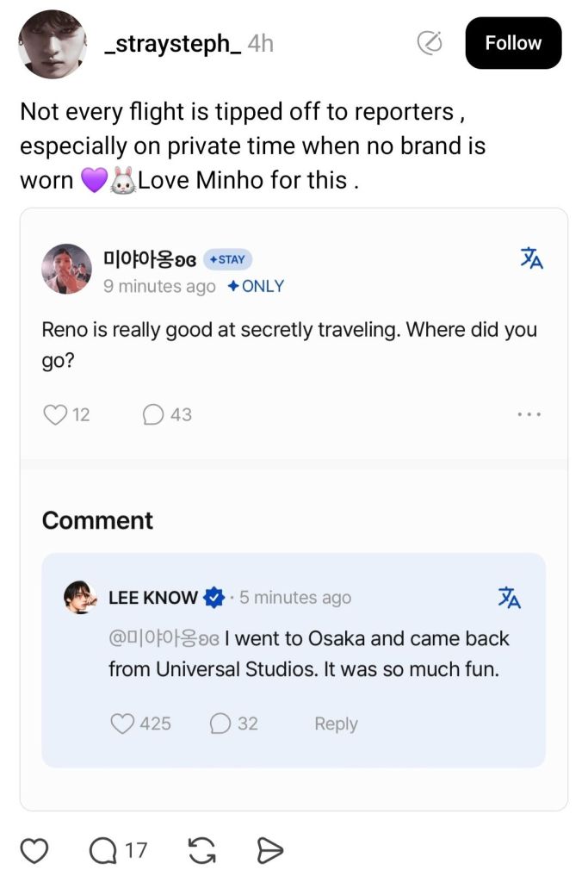
Task: Share the post via the send icon
Action: (x=270, y=851)
